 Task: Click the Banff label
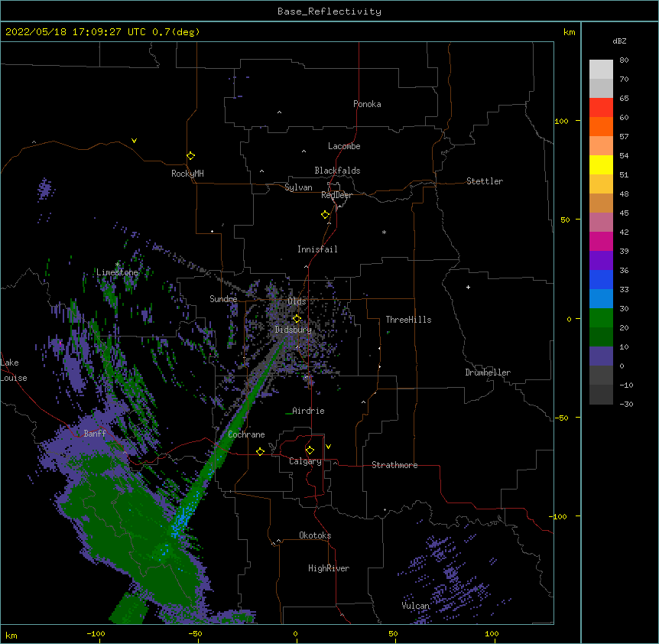95,434
